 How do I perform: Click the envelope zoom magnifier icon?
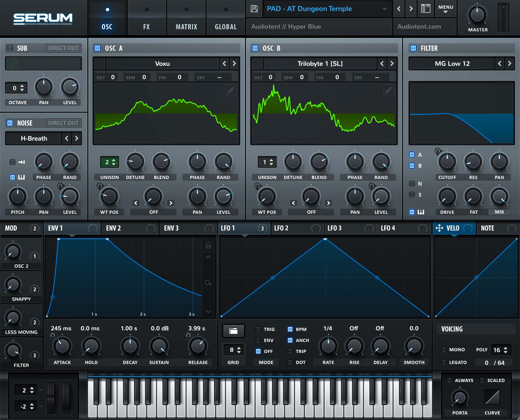pyautogui.click(x=208, y=283)
